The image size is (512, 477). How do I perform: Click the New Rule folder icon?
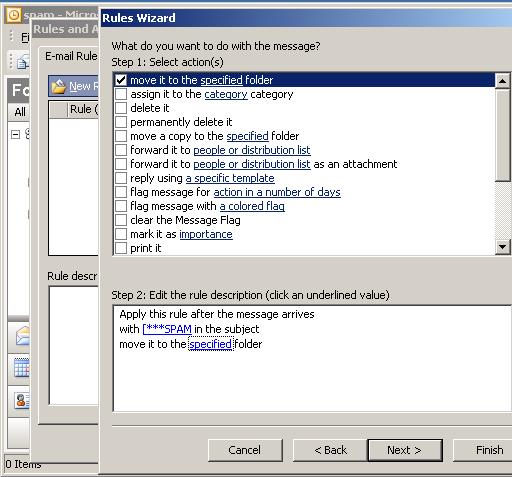pyautogui.click(x=59, y=86)
